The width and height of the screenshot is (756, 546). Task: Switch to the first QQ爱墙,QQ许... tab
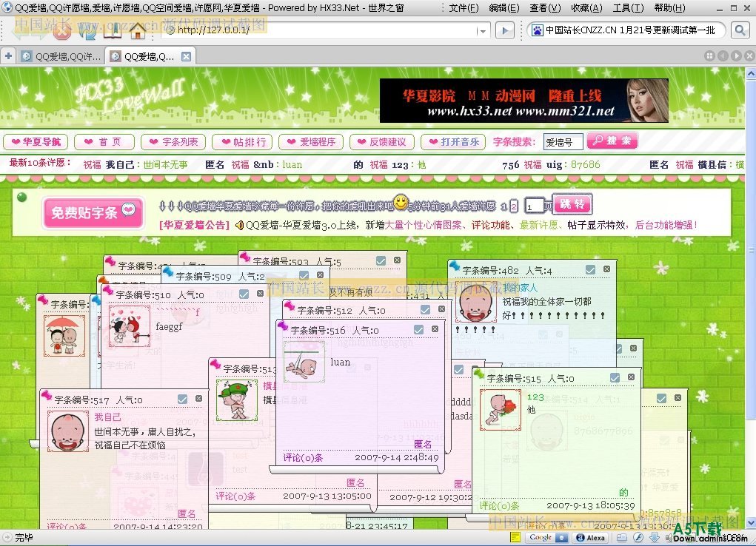[61, 56]
